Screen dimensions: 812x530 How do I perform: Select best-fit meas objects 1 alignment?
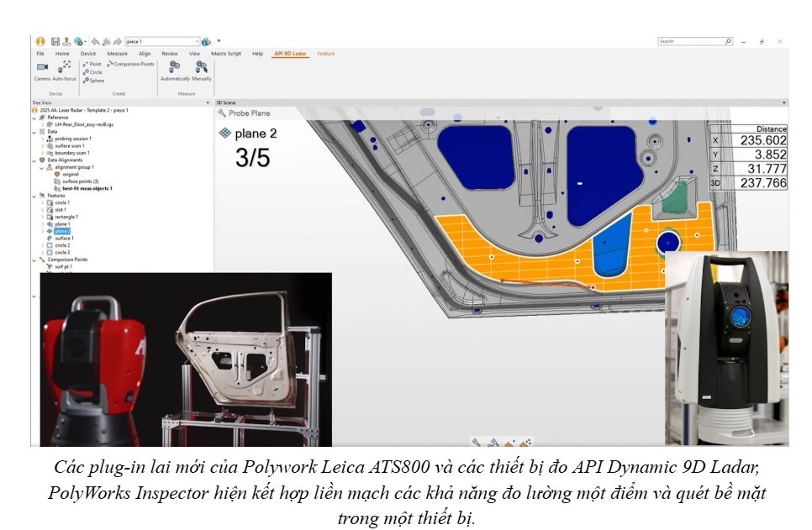point(87,188)
